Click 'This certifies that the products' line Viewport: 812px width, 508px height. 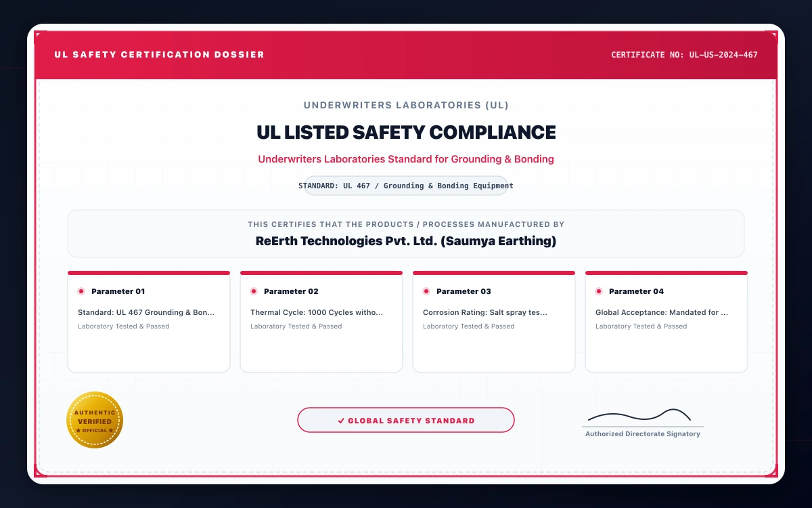406,224
